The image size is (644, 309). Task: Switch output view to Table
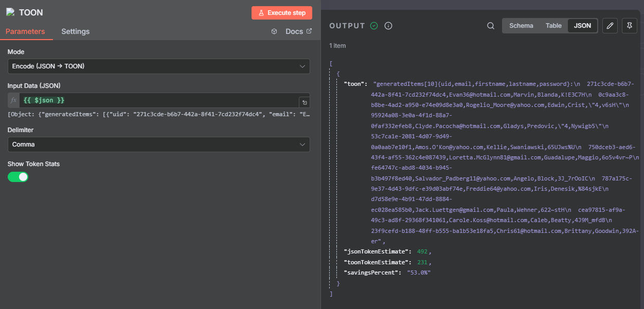pyautogui.click(x=553, y=26)
